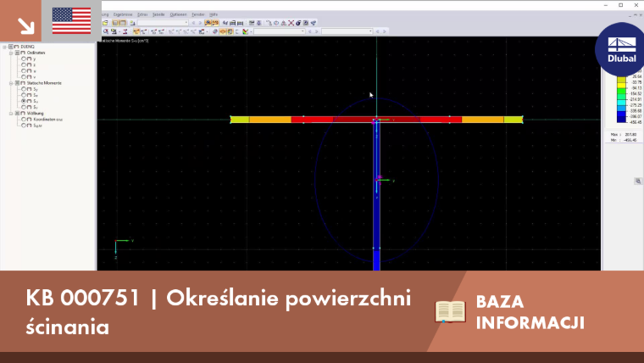
Task: Select the Koordinaten radio button under Wölbung
Action: pos(24,120)
